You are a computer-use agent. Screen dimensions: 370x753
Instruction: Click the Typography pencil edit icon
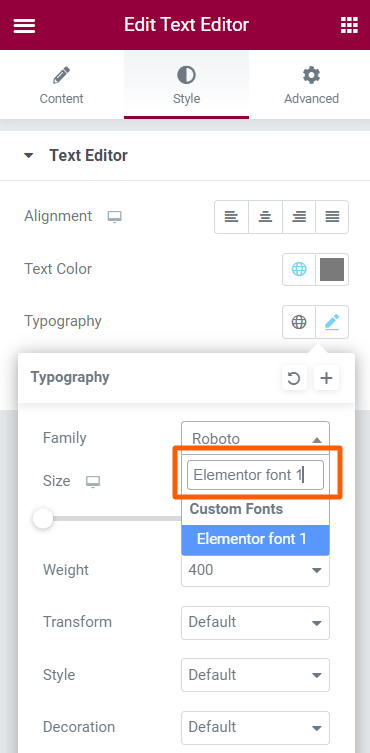(x=332, y=322)
